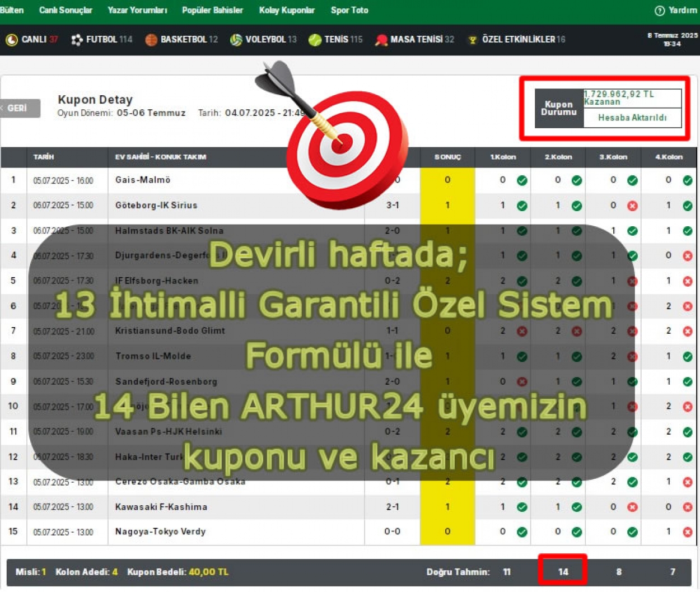The image size is (700, 592).
Task: Click the Basketbol ball icon
Action: point(151,40)
